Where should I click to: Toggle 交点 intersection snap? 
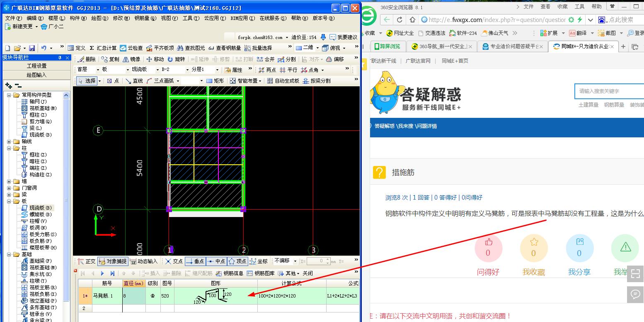(x=174, y=261)
